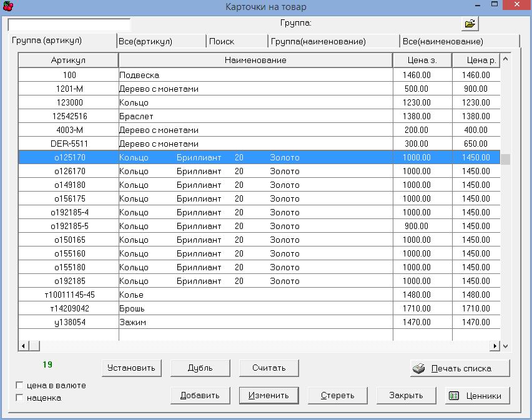Click the Наименование column header
Viewport: 532px width, 420px height.
pos(255,60)
